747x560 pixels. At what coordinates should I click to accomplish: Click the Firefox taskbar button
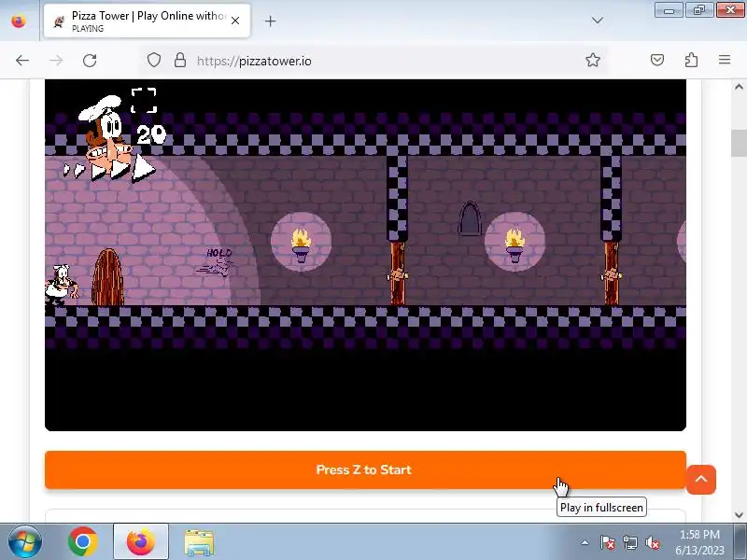click(x=141, y=541)
